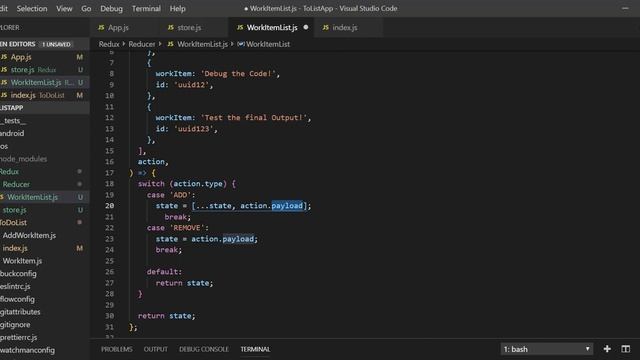Open index.js in the ToDoList folder
This screenshot has height=360, width=640.
44,248
